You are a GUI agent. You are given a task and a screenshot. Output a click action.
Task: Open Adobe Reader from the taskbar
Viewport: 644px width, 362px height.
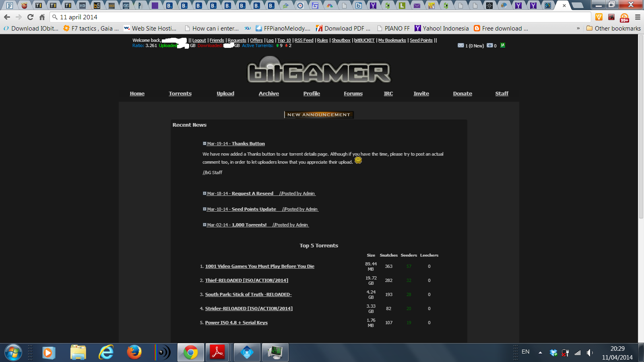pyautogui.click(x=218, y=353)
